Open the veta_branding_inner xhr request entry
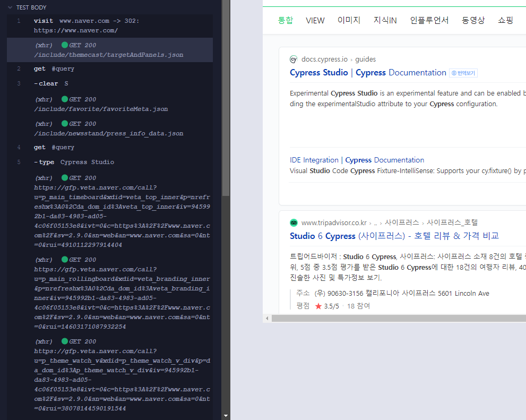 pos(110,293)
